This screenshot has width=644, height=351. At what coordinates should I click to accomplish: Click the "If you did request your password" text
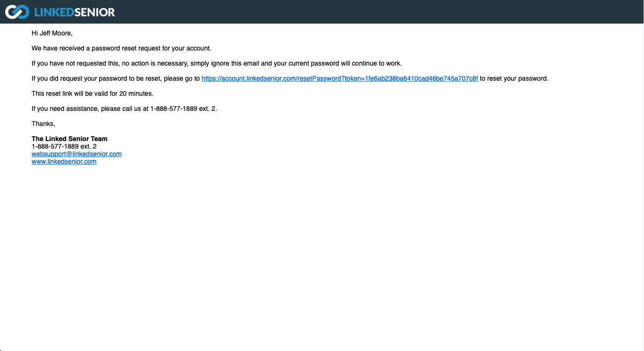point(94,78)
